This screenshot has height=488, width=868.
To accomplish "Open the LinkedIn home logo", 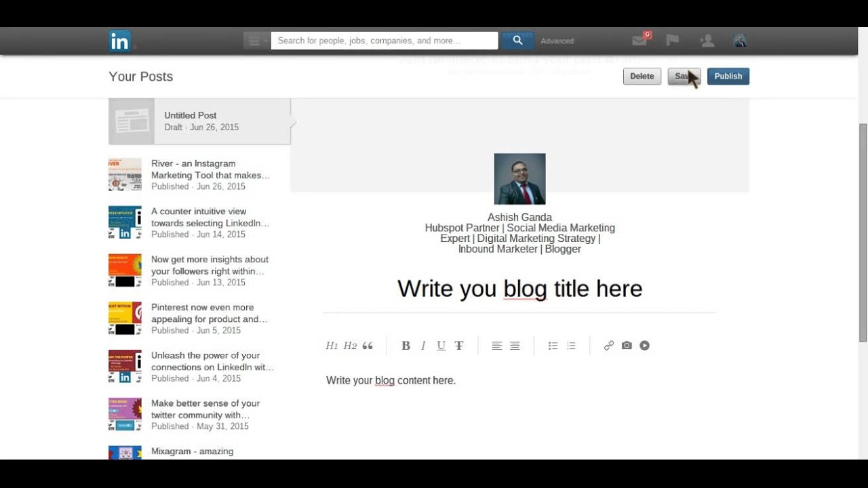I will click(119, 41).
